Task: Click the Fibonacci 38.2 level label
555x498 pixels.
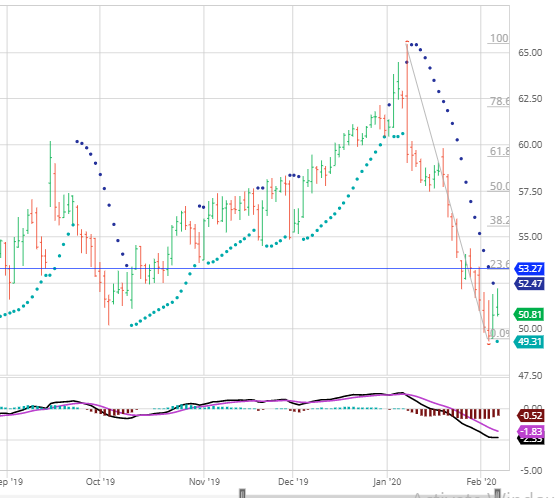Action: 499,221
